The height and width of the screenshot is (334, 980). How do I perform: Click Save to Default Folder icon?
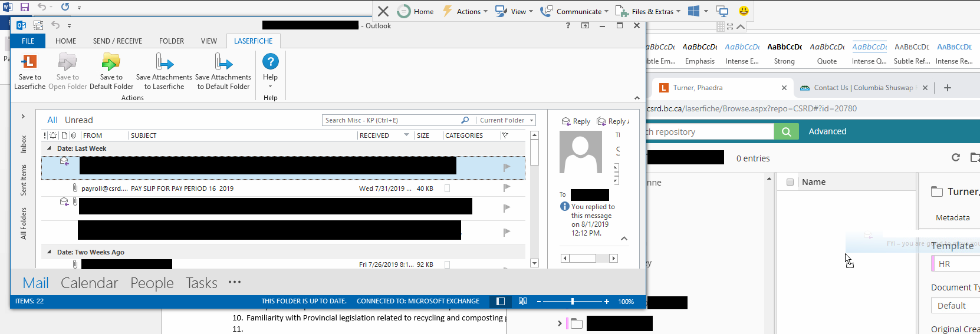[111, 62]
